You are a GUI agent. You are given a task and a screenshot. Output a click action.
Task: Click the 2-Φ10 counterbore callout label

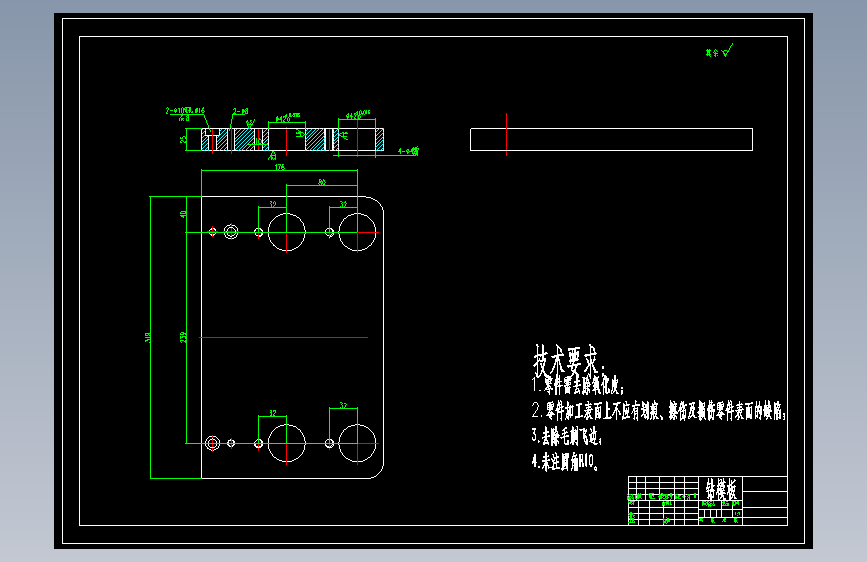(x=185, y=111)
